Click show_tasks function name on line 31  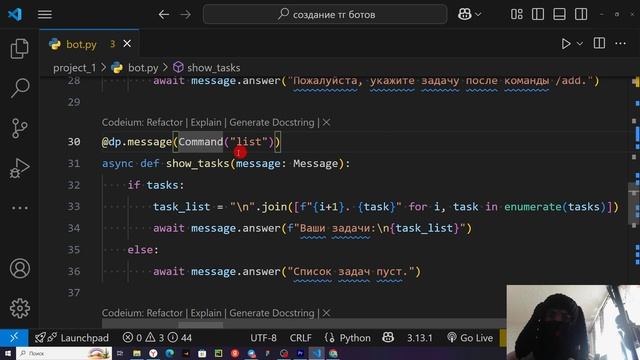(x=197, y=164)
